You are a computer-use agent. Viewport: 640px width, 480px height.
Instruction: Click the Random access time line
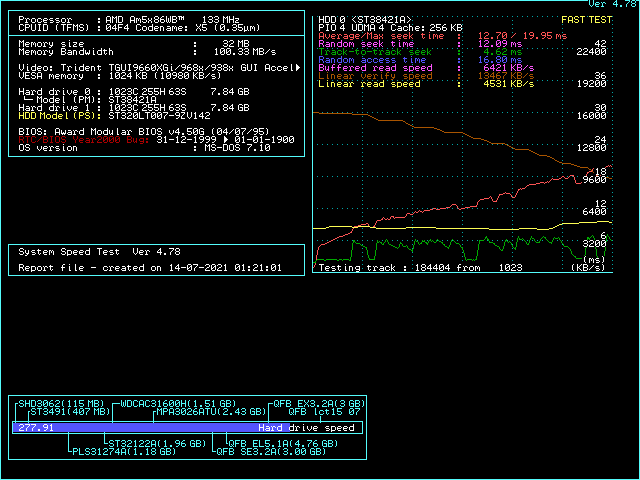420,59
